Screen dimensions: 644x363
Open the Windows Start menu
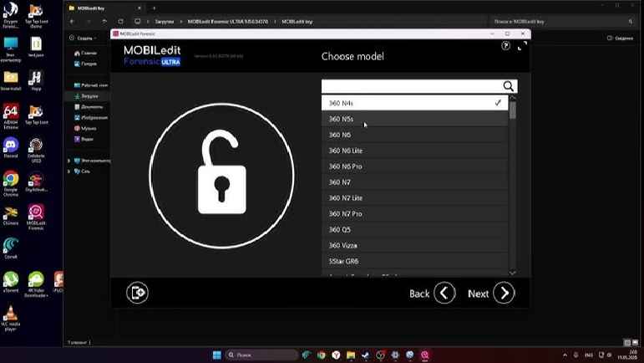point(217,355)
